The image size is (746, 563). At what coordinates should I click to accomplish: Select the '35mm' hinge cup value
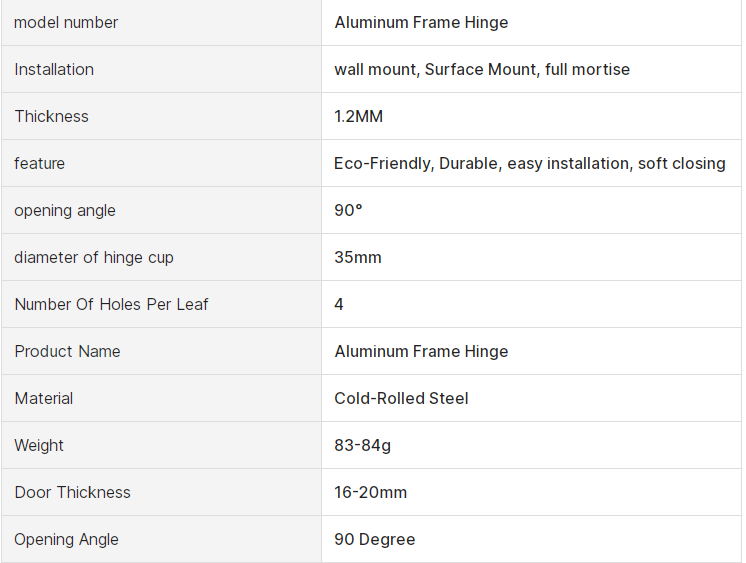(x=358, y=257)
